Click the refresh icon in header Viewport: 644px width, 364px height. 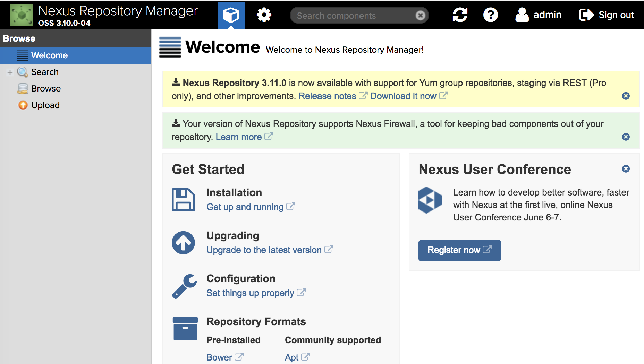(460, 15)
